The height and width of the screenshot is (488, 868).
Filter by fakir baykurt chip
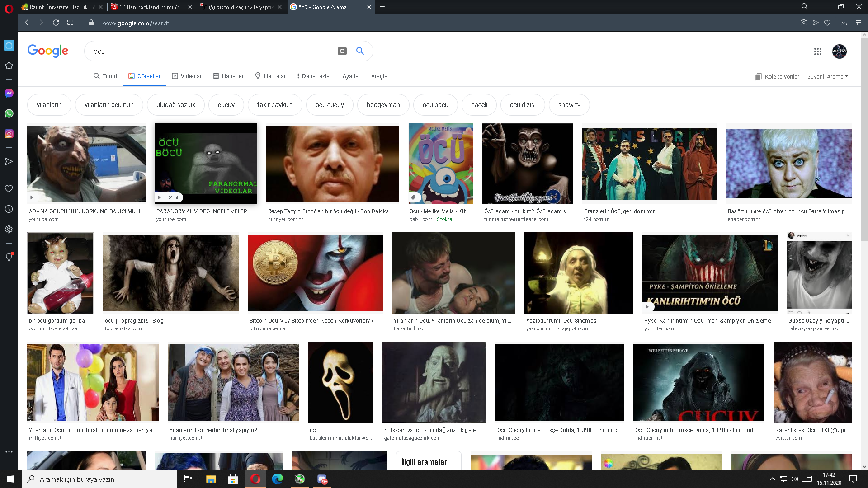click(x=275, y=105)
